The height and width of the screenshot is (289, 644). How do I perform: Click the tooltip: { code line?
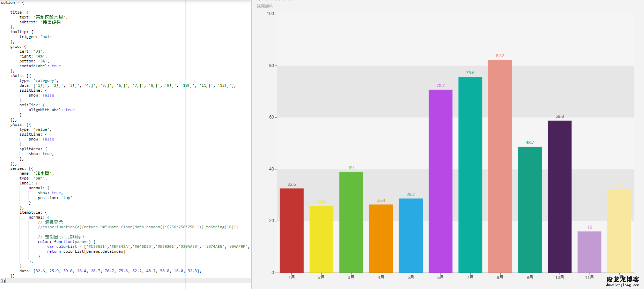tap(22, 32)
